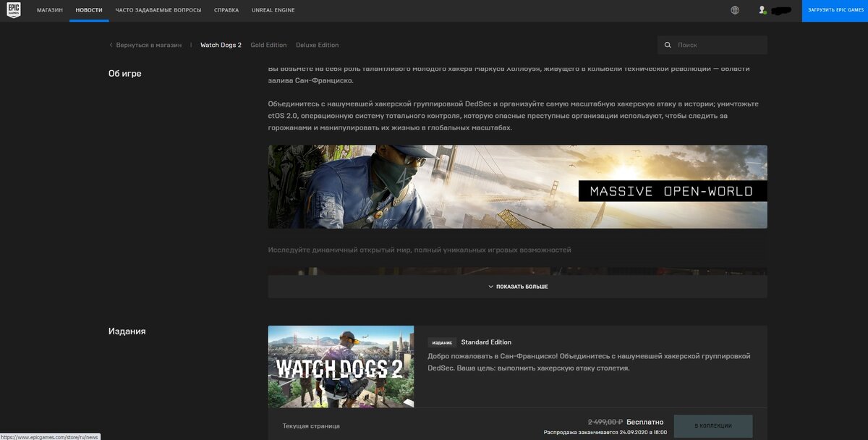Image resolution: width=868 pixels, height=440 pixels.
Task: Open the MASSIVE OPEN-WORLD banner image
Action: (x=518, y=187)
